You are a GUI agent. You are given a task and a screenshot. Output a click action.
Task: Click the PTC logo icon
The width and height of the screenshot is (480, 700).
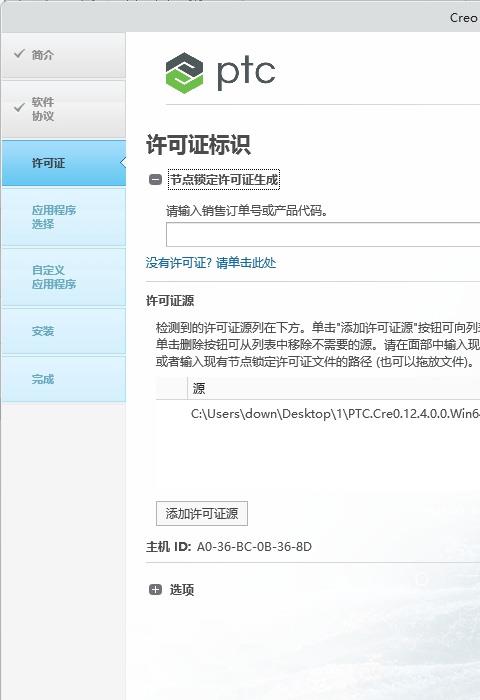(184, 73)
